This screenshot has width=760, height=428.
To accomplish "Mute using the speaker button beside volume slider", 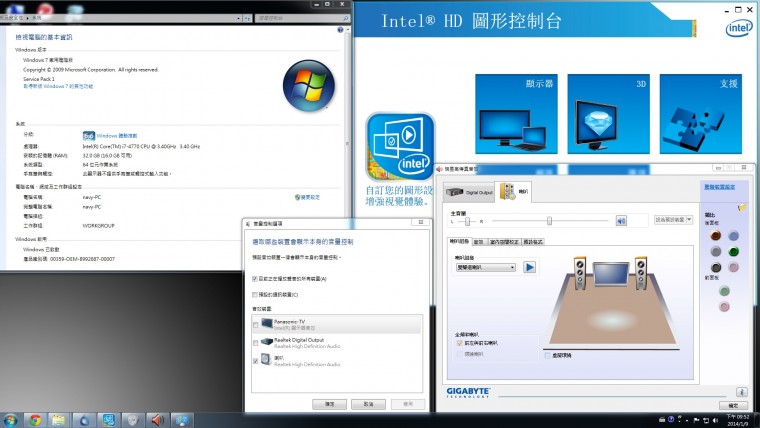I will point(621,221).
